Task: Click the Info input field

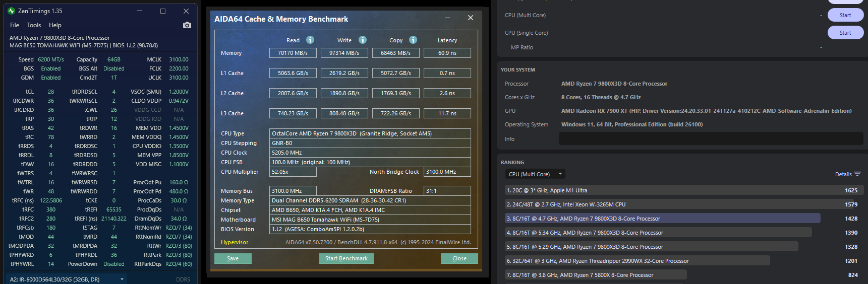Action: point(710,139)
